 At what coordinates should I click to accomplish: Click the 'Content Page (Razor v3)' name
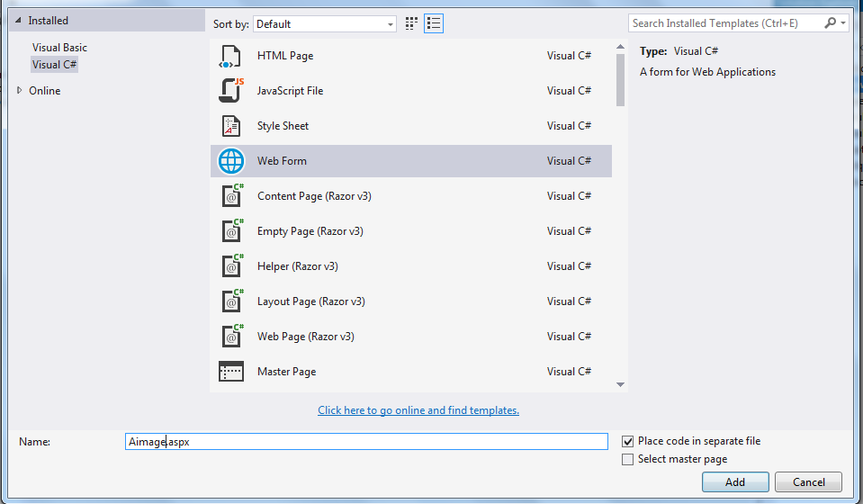tap(314, 196)
